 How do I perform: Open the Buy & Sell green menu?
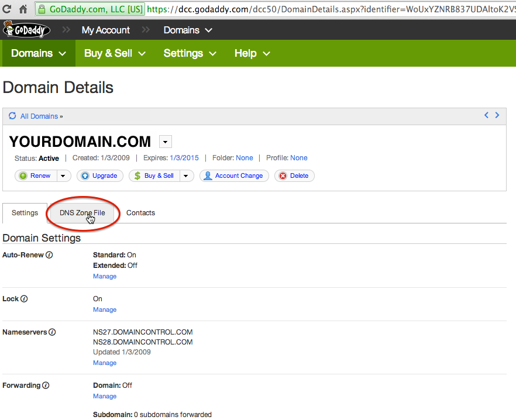tap(115, 53)
